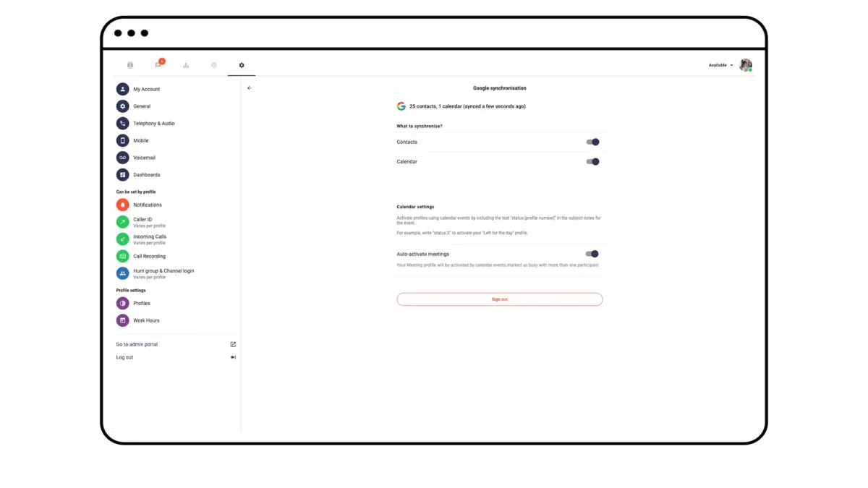Image resolution: width=868 pixels, height=488 pixels.
Task: Click the Log out link
Action: 124,357
